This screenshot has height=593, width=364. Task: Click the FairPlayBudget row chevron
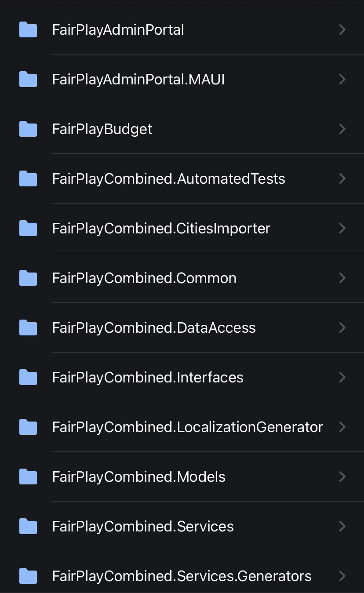pyautogui.click(x=342, y=129)
